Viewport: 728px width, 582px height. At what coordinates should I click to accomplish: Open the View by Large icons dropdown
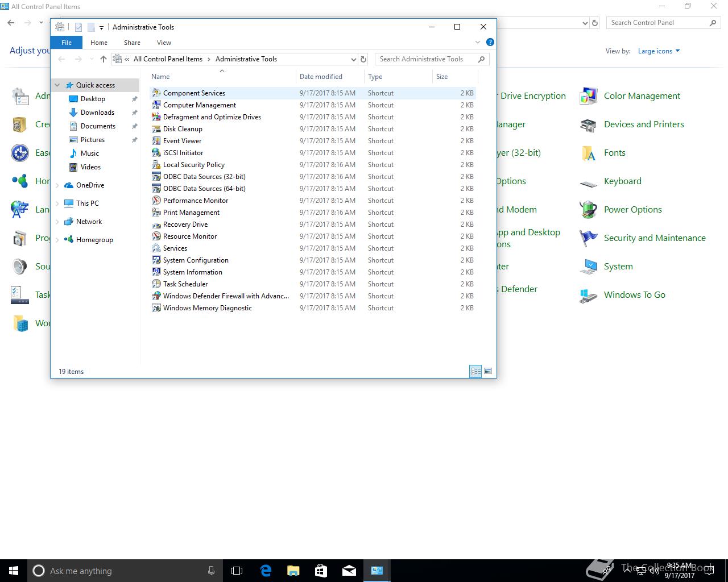point(659,51)
